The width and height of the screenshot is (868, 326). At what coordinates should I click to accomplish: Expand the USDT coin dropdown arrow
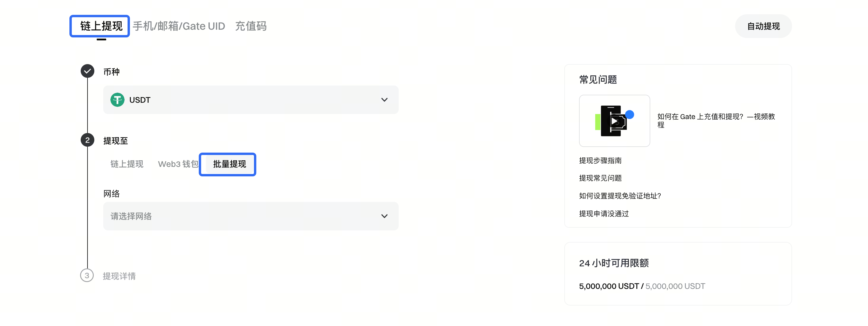[384, 100]
